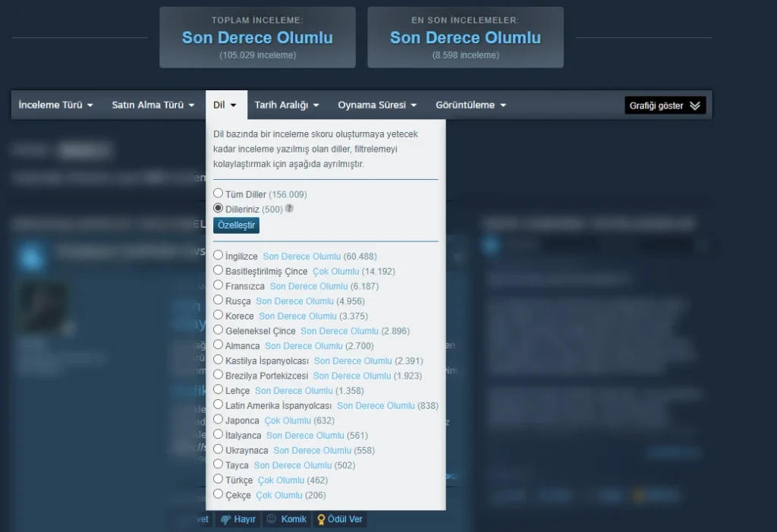Click the Son Derece Olumlu score for Ukraynaca
Screen dimensions: 777x532
(312, 451)
